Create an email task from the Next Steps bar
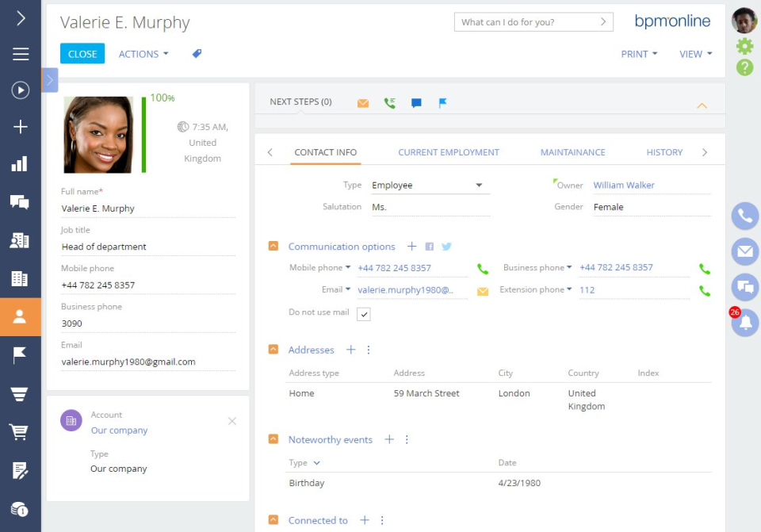 pyautogui.click(x=363, y=101)
